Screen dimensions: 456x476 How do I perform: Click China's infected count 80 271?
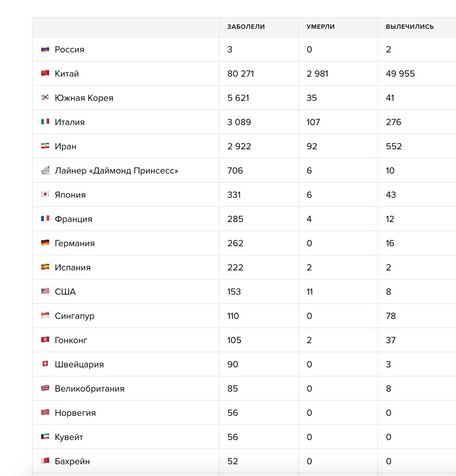(240, 74)
